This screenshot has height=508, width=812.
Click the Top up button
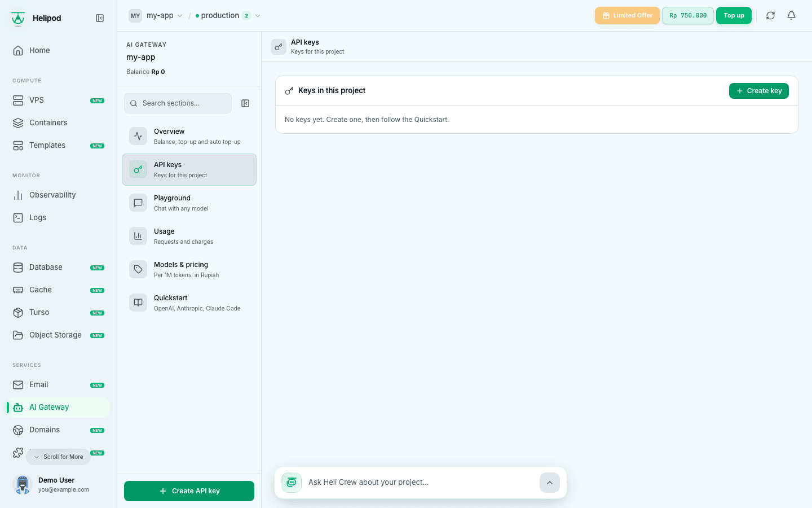click(x=734, y=16)
